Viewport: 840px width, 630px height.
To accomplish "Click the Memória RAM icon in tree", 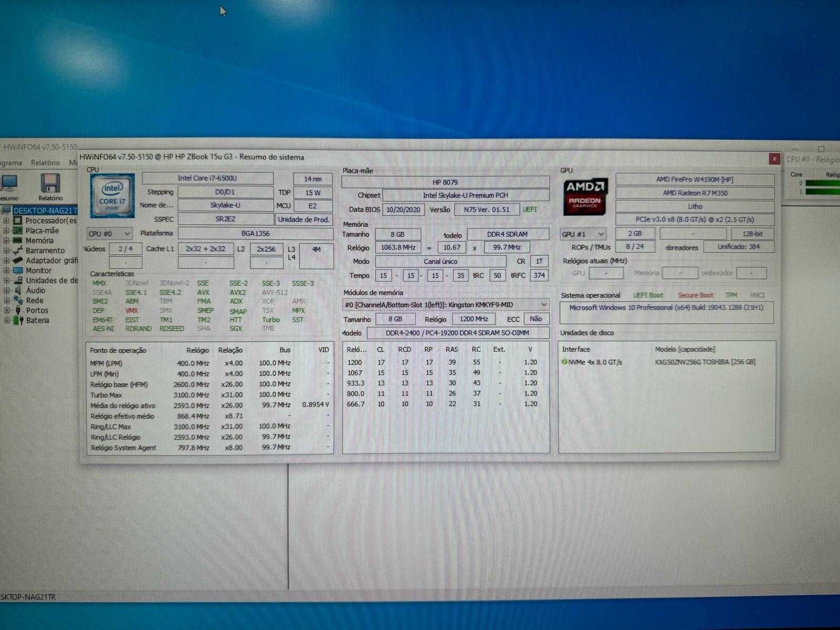I will tap(18, 240).
